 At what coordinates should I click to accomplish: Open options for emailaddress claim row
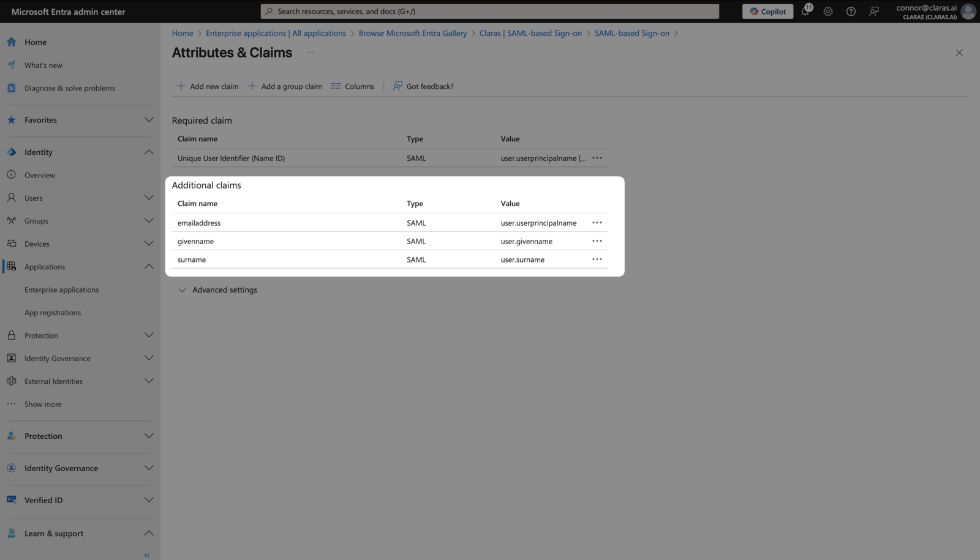[x=597, y=223]
